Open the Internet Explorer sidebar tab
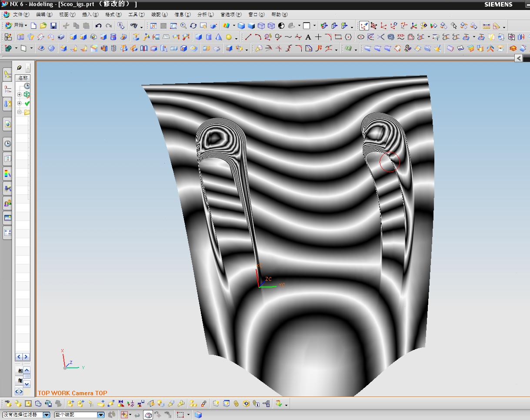Image resolution: width=530 pixels, height=420 pixels. [7, 124]
